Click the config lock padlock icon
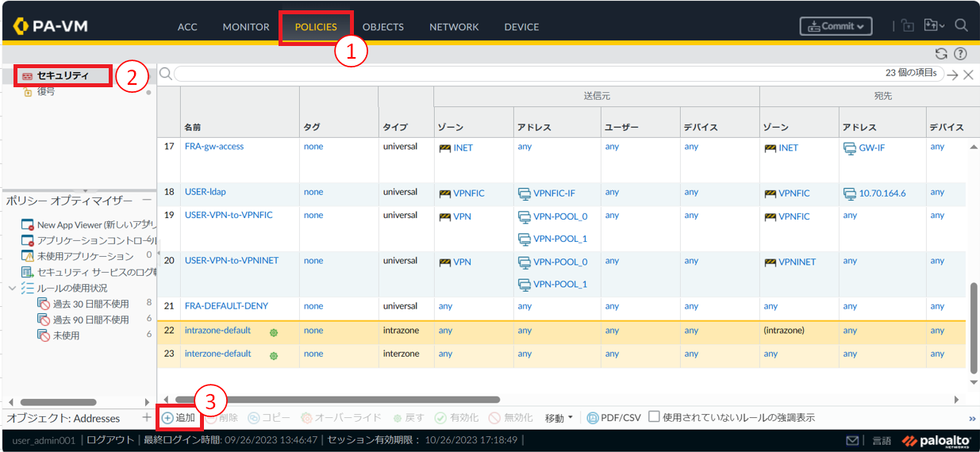 point(909,26)
